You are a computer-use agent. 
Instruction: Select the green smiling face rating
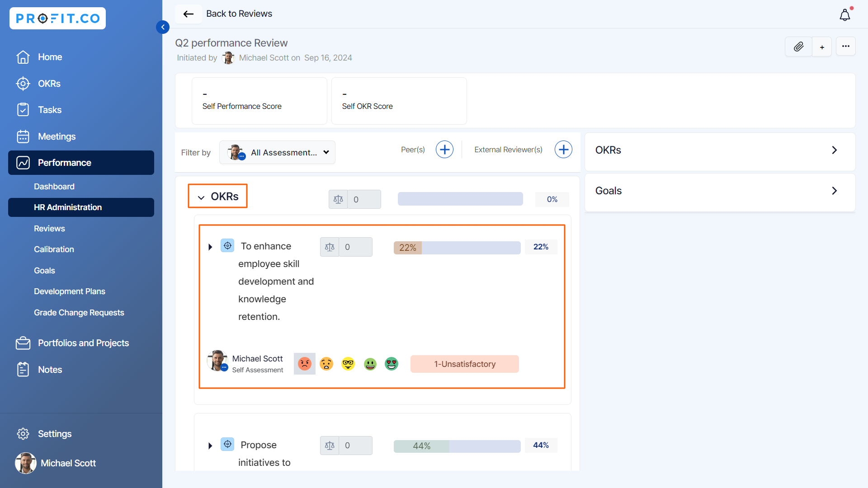point(370,364)
